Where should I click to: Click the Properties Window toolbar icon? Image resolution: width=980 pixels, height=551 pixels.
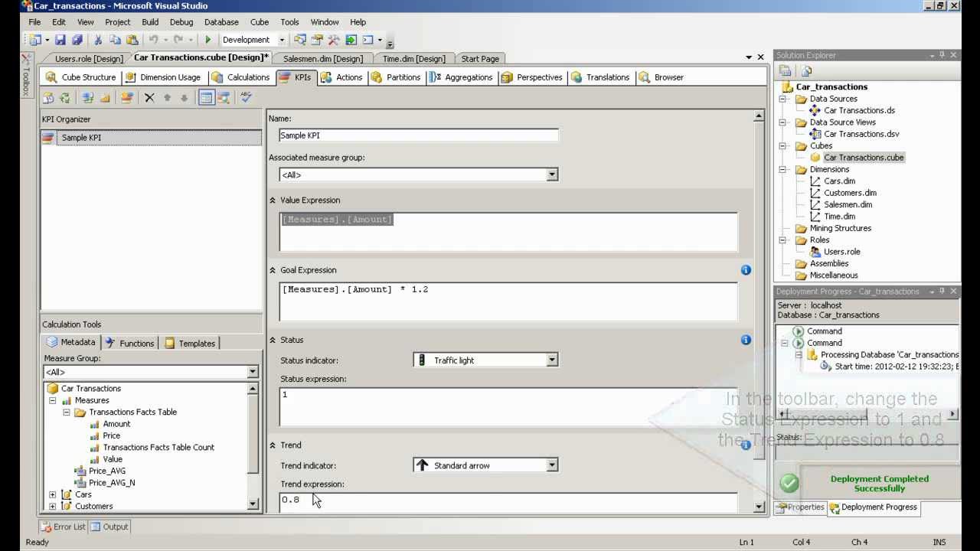coord(317,40)
